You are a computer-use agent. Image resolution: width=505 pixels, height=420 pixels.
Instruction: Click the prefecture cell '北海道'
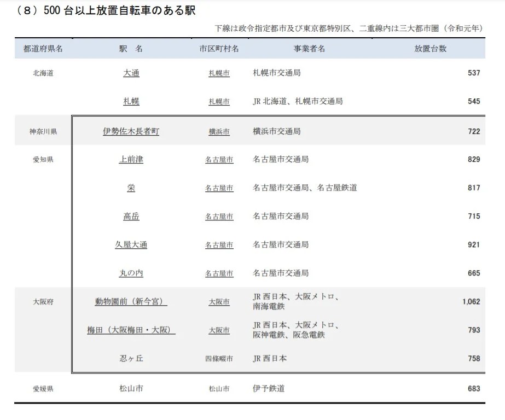[x=43, y=73]
